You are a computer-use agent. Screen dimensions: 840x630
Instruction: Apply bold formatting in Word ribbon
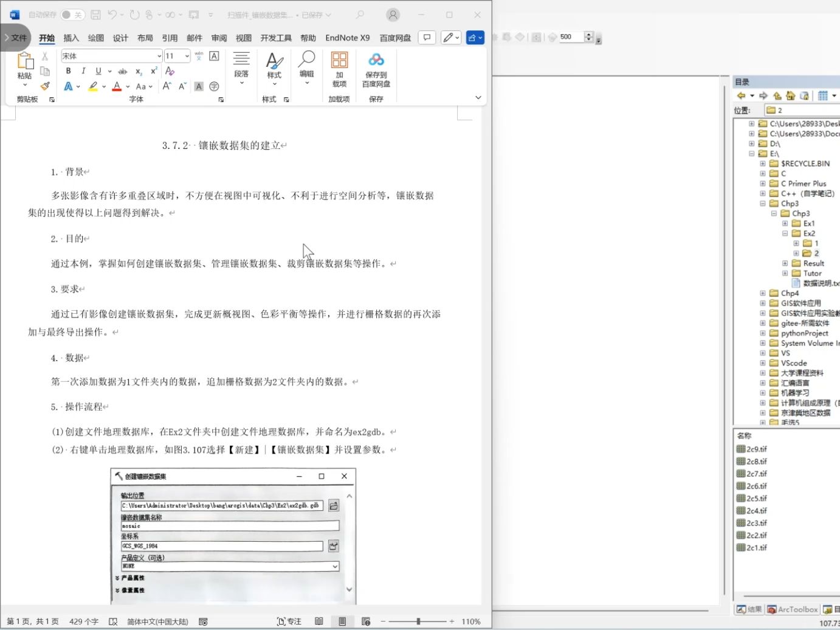68,71
